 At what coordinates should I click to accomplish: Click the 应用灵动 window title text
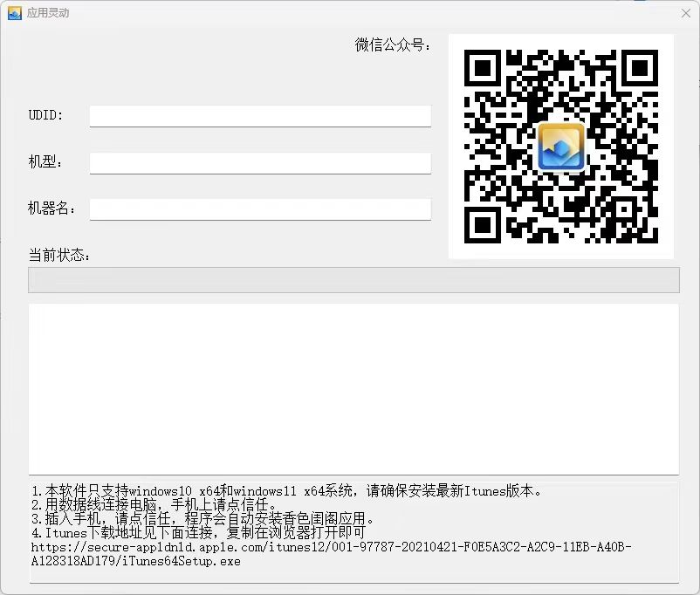(48, 13)
